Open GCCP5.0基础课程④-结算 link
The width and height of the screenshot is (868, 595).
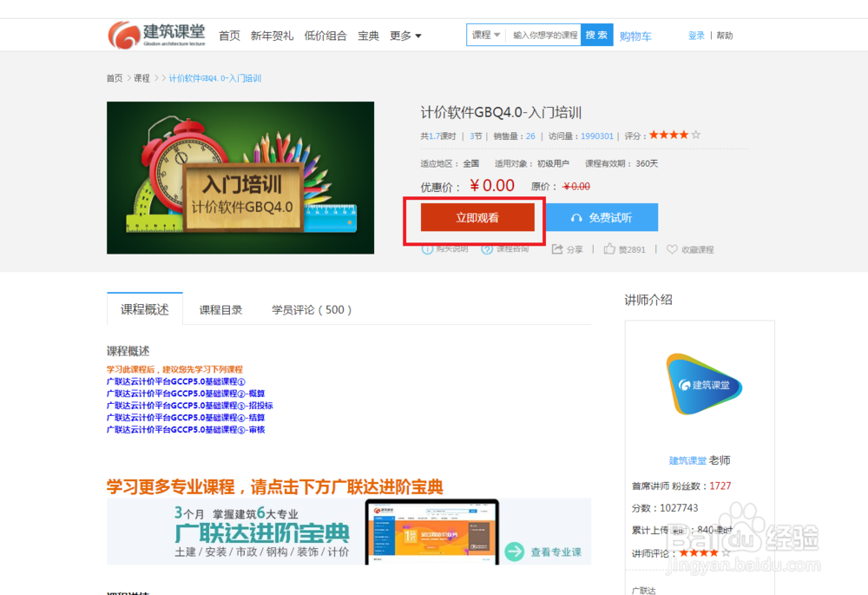coord(186,418)
